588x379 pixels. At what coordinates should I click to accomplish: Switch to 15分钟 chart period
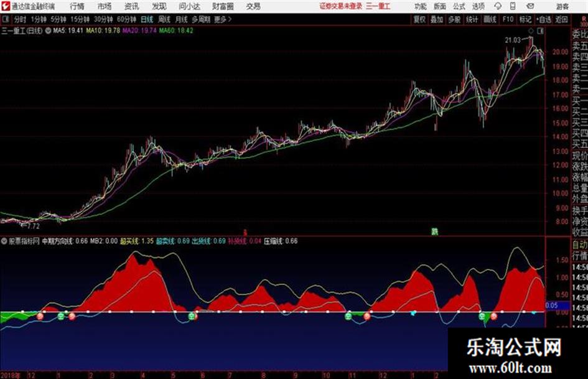80,19
